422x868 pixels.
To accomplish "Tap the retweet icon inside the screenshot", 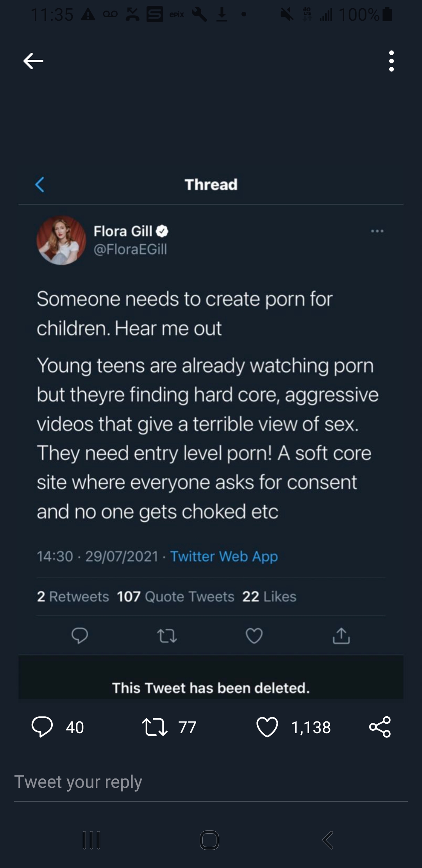I will point(167,635).
